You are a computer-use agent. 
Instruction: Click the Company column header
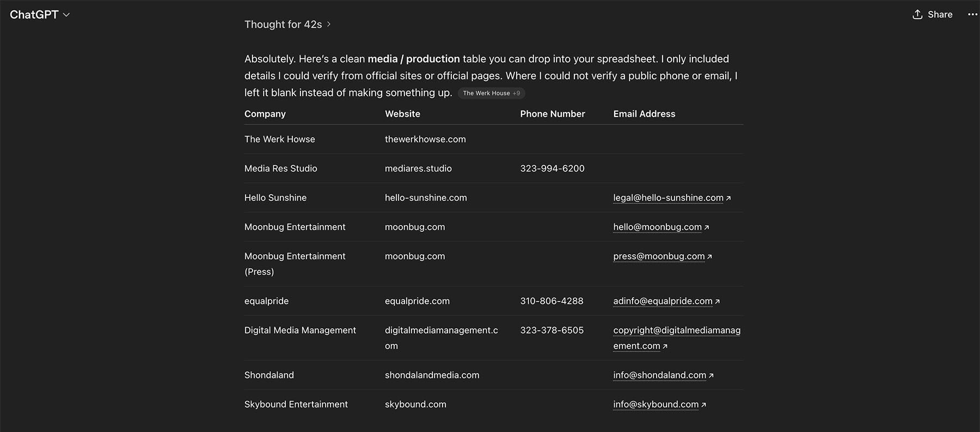(x=265, y=114)
